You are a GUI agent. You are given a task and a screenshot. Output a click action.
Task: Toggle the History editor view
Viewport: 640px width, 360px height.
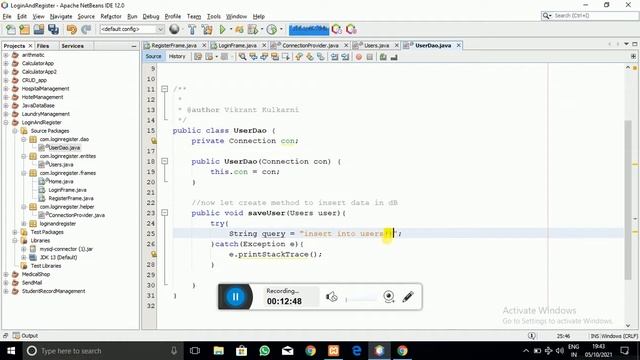[x=177, y=57]
